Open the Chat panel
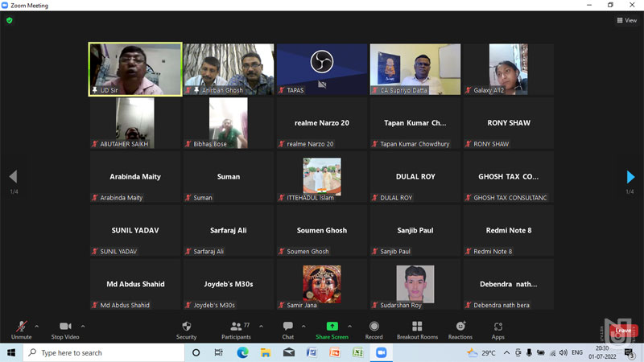Image resolution: width=644 pixels, height=362 pixels. [287, 328]
